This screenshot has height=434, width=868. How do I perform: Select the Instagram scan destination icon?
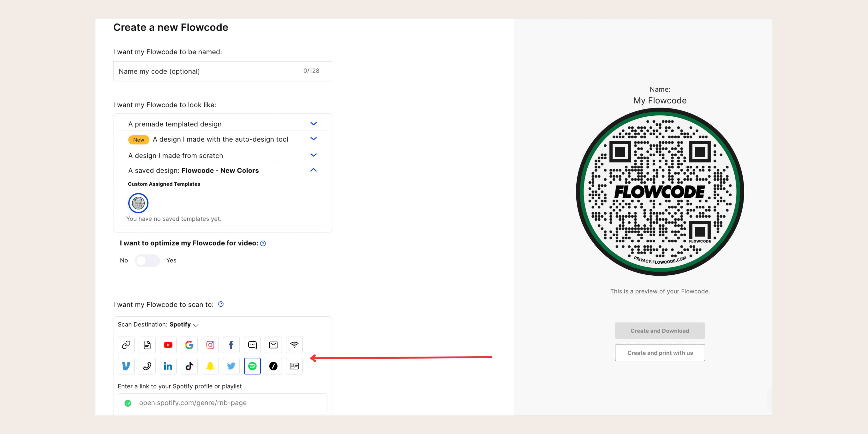point(210,345)
